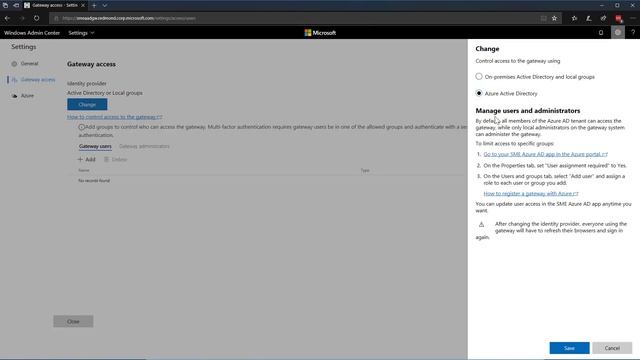640x360 pixels.
Task: Switch to Gateway users tab
Action: [95, 146]
